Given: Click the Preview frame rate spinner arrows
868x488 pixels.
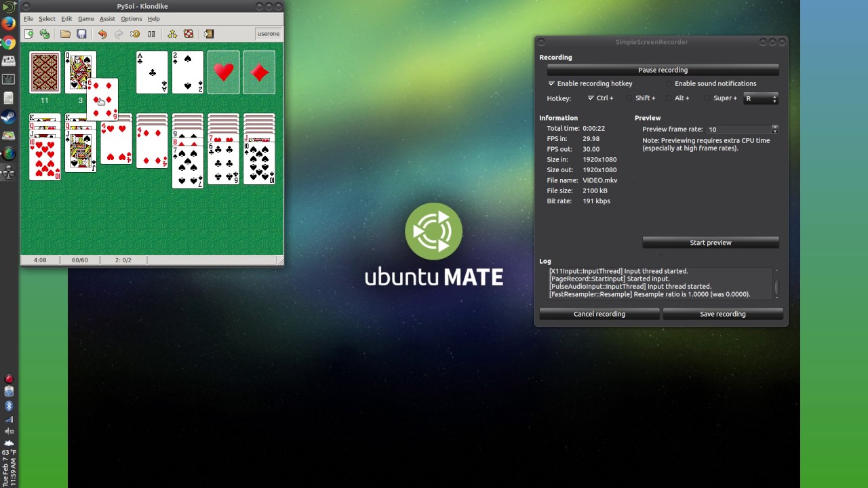Looking at the screenshot, I should (x=775, y=129).
